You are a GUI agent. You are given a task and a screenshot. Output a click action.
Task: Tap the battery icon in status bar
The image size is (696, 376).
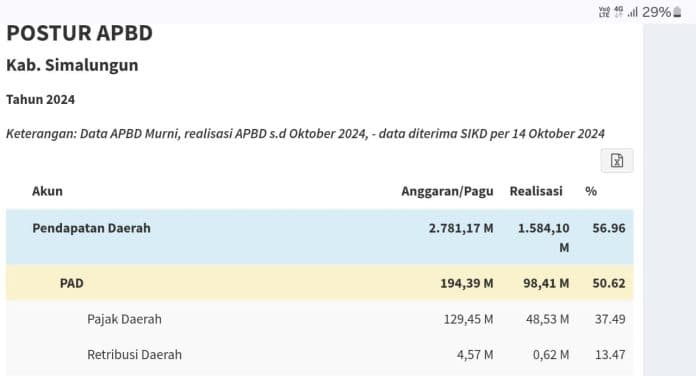click(x=677, y=12)
